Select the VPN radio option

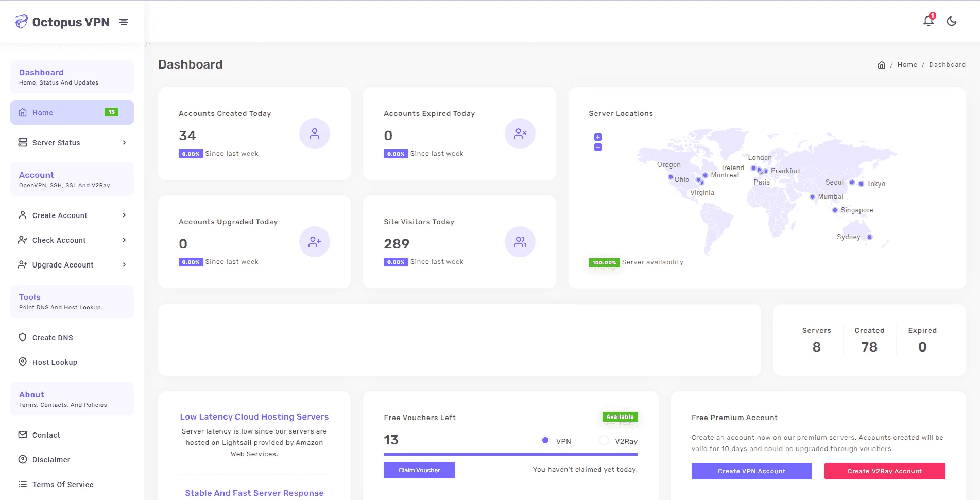[x=545, y=440]
